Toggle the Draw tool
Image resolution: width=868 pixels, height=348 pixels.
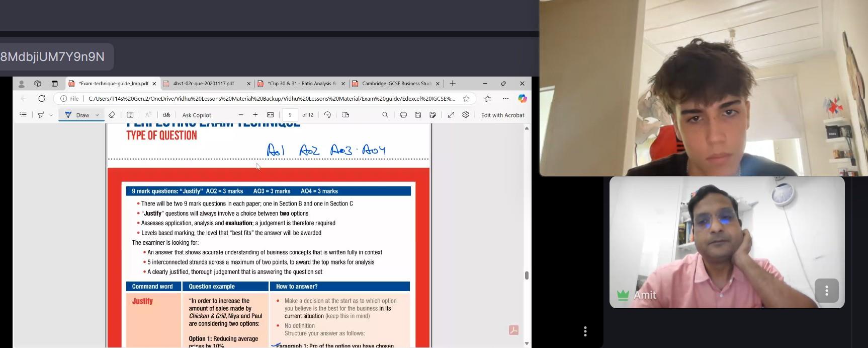tap(77, 115)
